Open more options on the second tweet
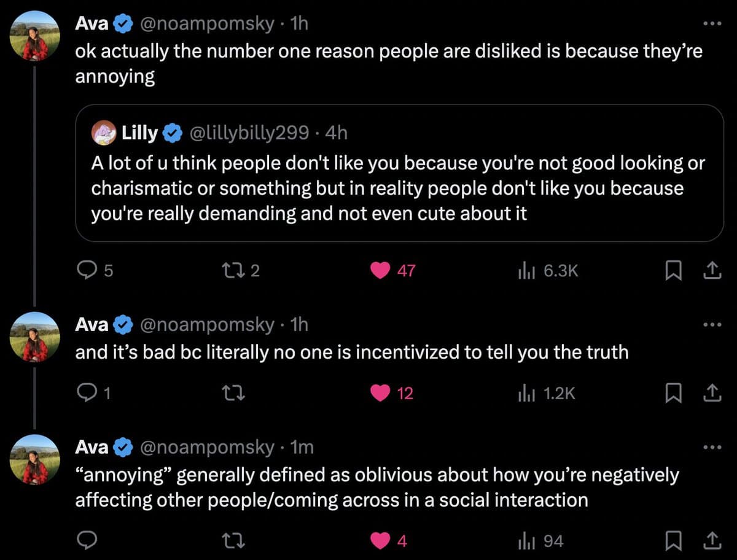The height and width of the screenshot is (560, 737). coord(711,325)
